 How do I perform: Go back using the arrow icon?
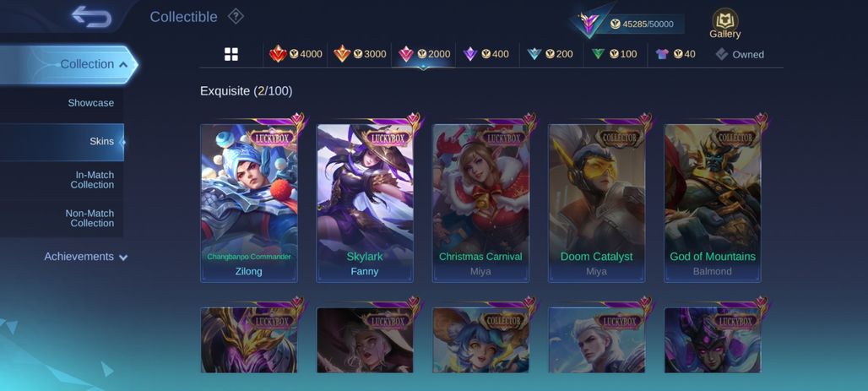pyautogui.click(x=92, y=17)
